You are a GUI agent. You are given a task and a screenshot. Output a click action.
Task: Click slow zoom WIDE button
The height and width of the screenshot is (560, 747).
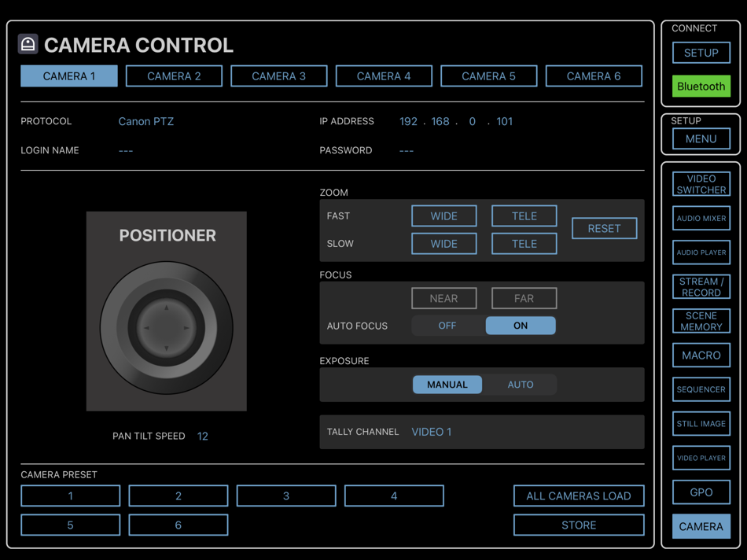(x=444, y=244)
